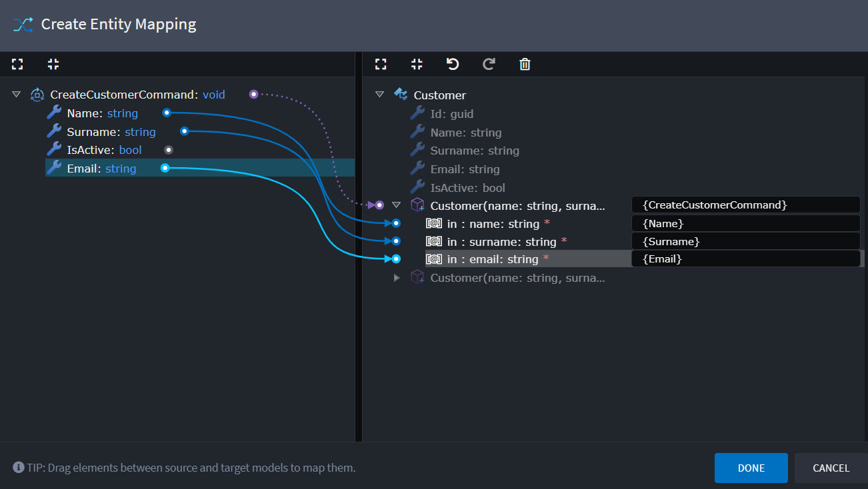Select the Name: string source row

coord(103,113)
